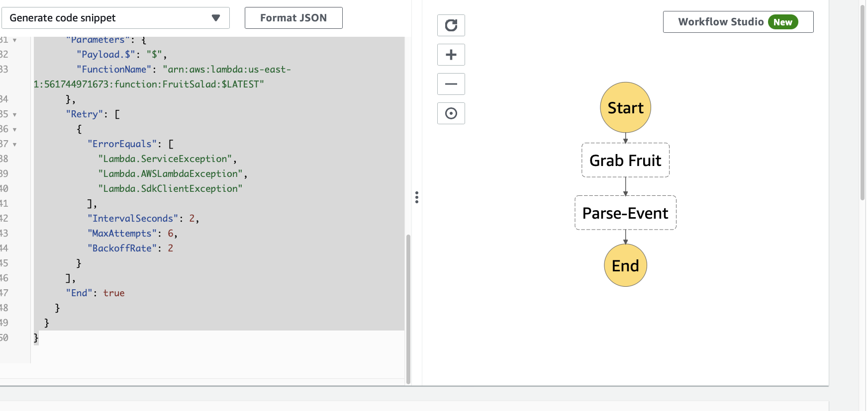The height and width of the screenshot is (411, 868).
Task: Click the New badge beside Workflow Studio
Action: pyautogui.click(x=783, y=22)
